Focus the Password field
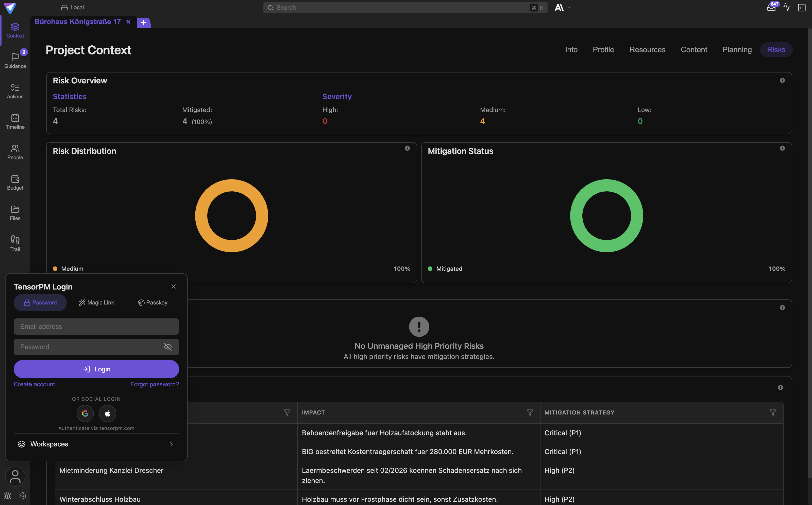This screenshot has width=812, height=505. [x=96, y=347]
